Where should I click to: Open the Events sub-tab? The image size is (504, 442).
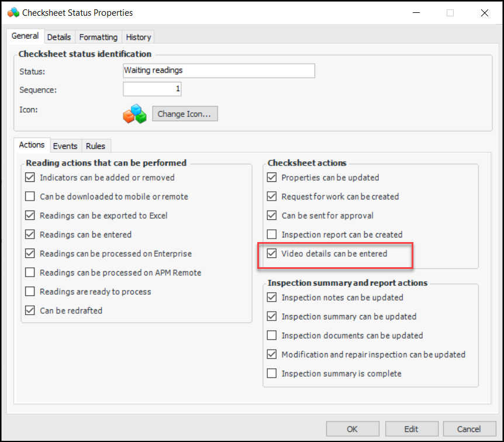pyautogui.click(x=65, y=146)
